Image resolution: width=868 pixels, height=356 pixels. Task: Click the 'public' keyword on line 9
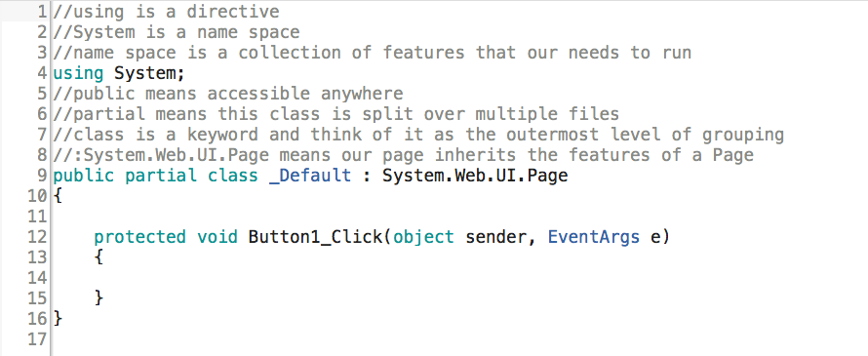[84, 177]
